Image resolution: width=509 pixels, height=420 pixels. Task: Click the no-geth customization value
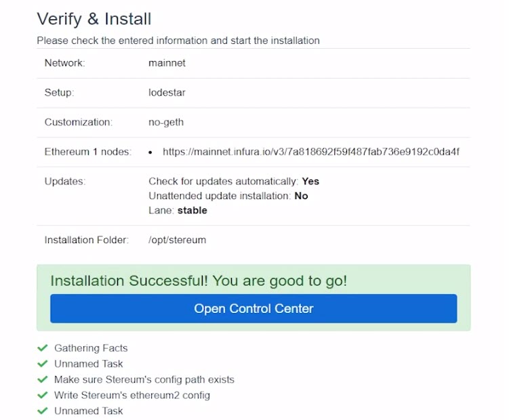point(166,123)
